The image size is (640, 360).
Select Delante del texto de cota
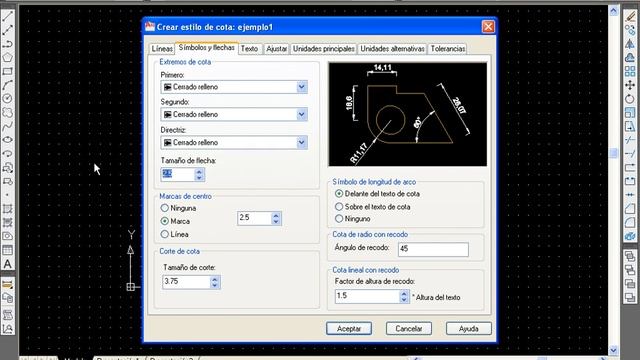pos(339,194)
